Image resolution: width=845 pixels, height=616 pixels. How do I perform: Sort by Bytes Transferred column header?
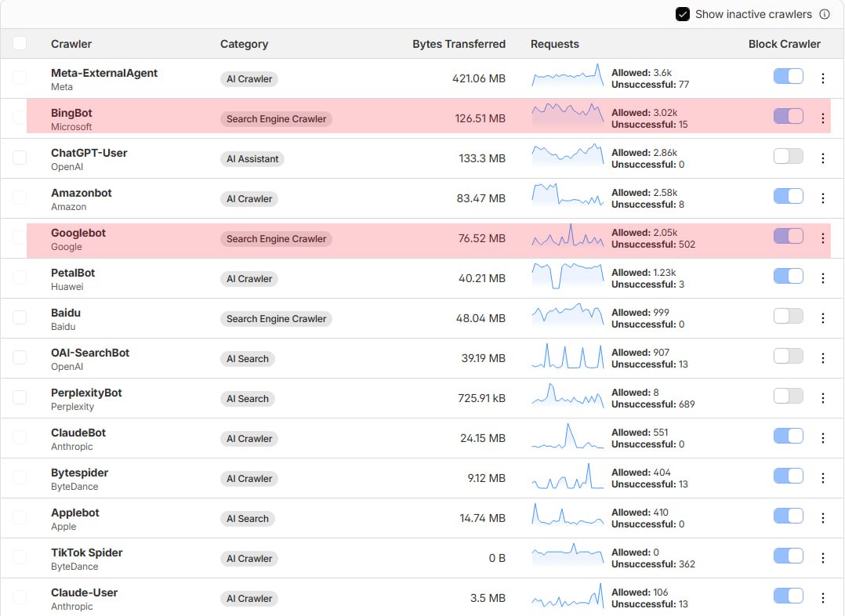(459, 44)
